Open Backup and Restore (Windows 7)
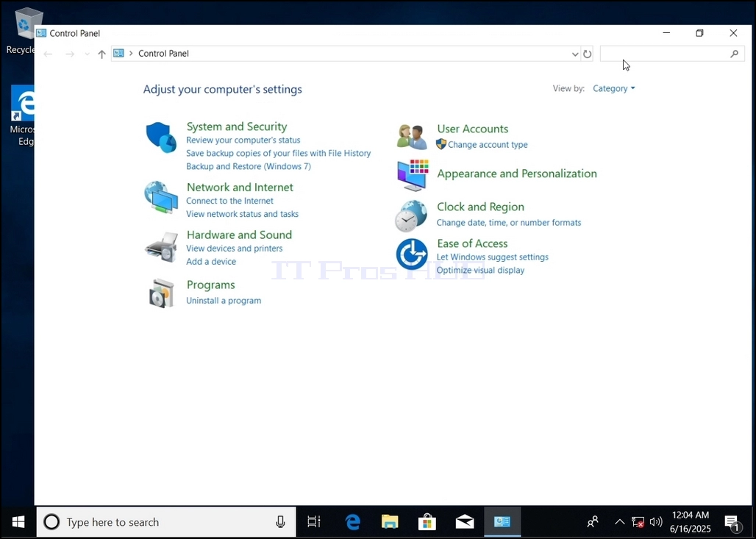Screen dimensions: 756x539 [249, 166]
